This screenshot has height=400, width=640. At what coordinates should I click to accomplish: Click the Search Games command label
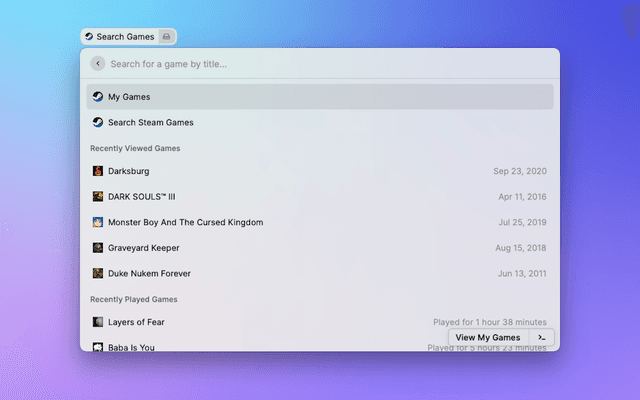coord(125,37)
